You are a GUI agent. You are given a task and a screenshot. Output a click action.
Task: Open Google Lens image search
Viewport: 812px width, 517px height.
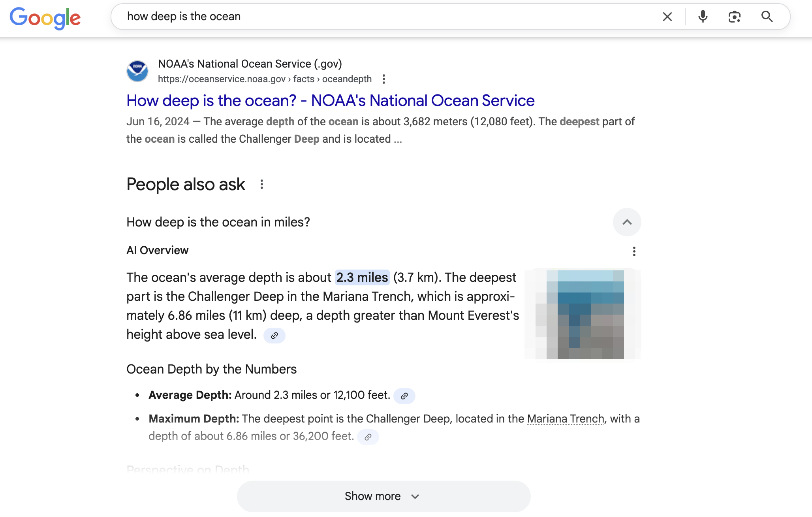[x=735, y=17]
